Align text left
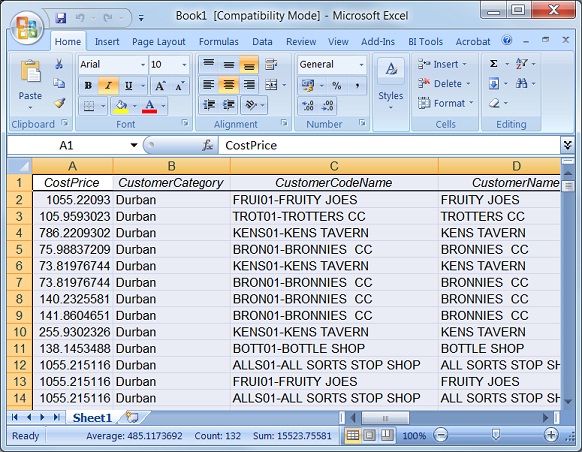Image resolution: width=582 pixels, height=452 pixels. coord(209,85)
